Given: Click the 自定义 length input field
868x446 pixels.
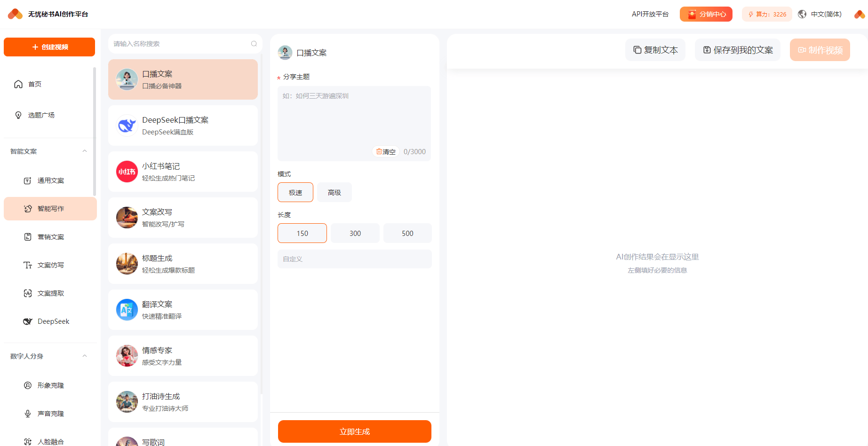Looking at the screenshot, I should (354, 259).
